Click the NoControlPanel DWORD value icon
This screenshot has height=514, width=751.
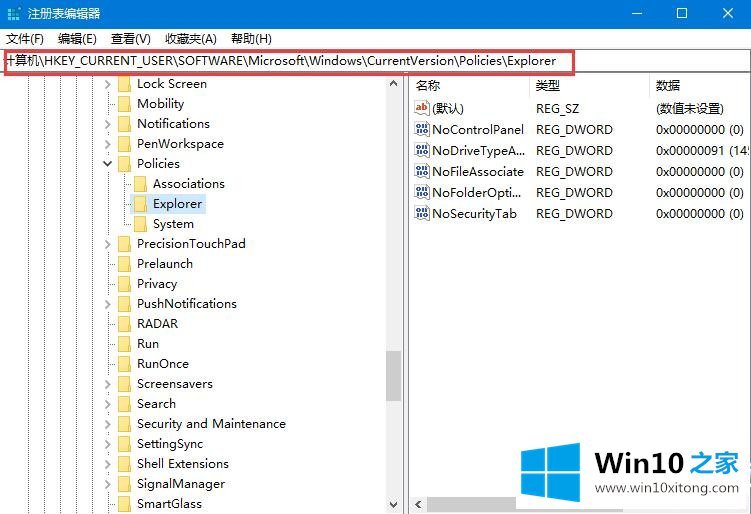421,130
